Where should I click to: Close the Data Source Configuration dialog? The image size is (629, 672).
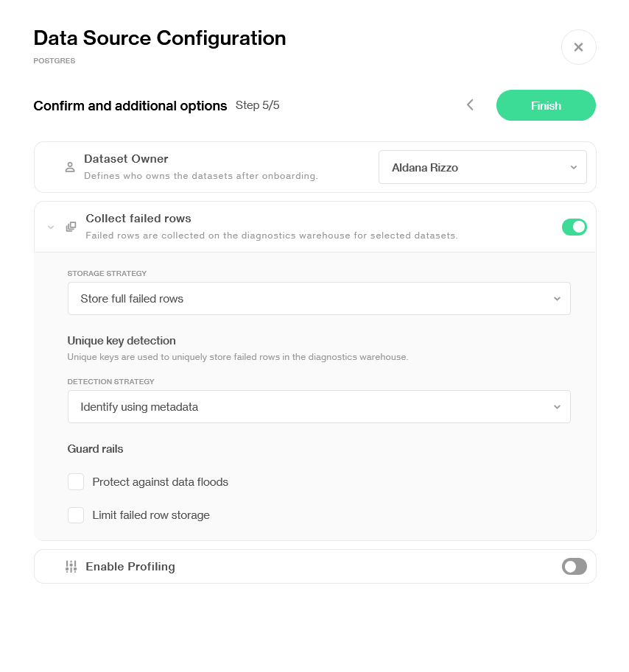pos(578,47)
